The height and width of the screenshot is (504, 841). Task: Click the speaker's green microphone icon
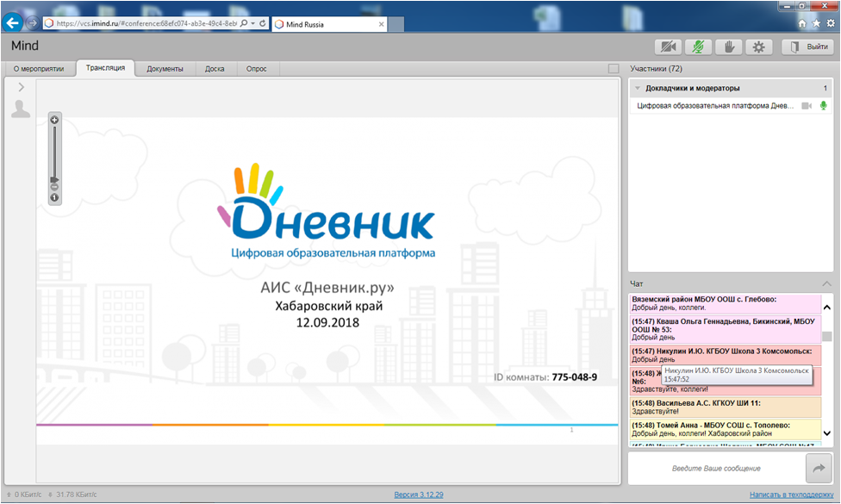click(x=823, y=106)
